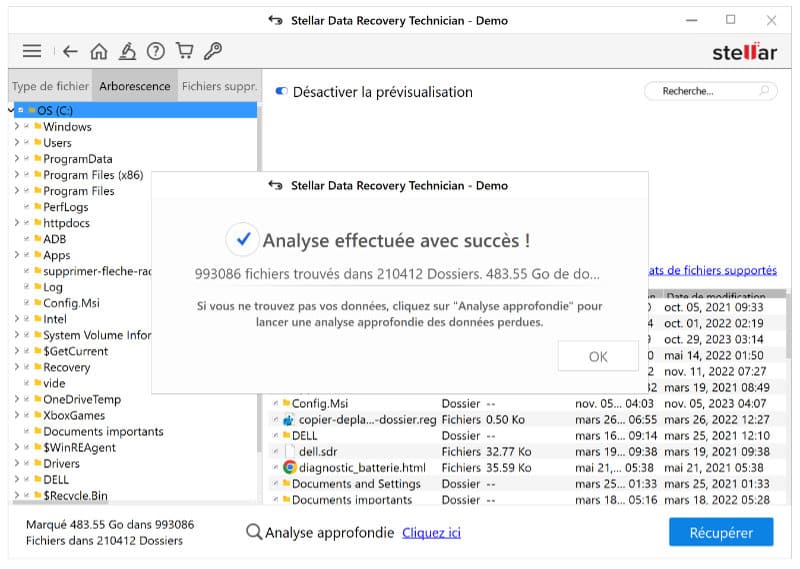
Task: Click the back arrow icon
Action: [70, 51]
